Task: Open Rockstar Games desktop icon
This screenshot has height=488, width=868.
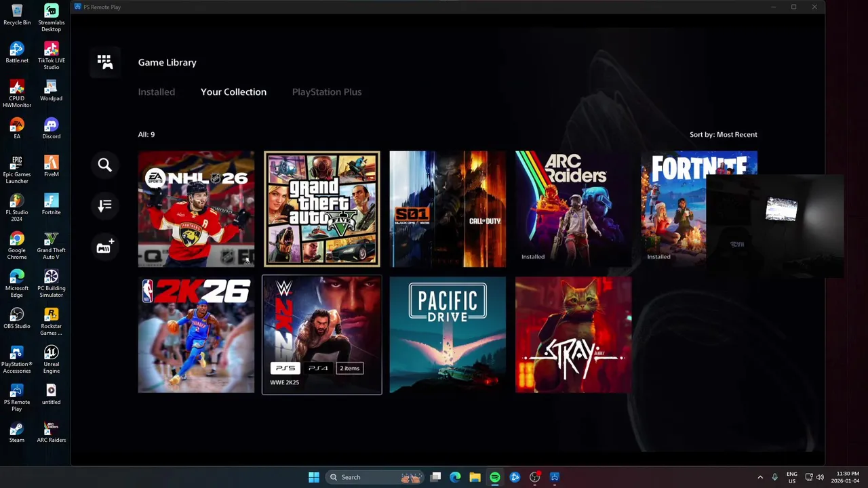Action: pos(51,321)
